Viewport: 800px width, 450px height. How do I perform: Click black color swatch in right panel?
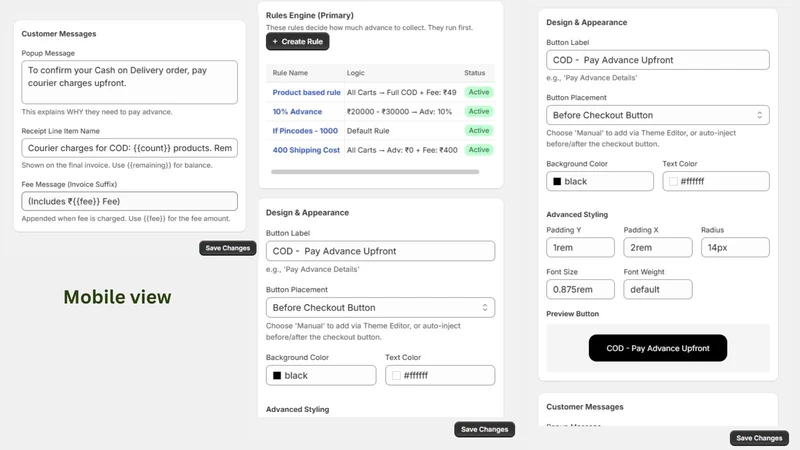click(557, 181)
